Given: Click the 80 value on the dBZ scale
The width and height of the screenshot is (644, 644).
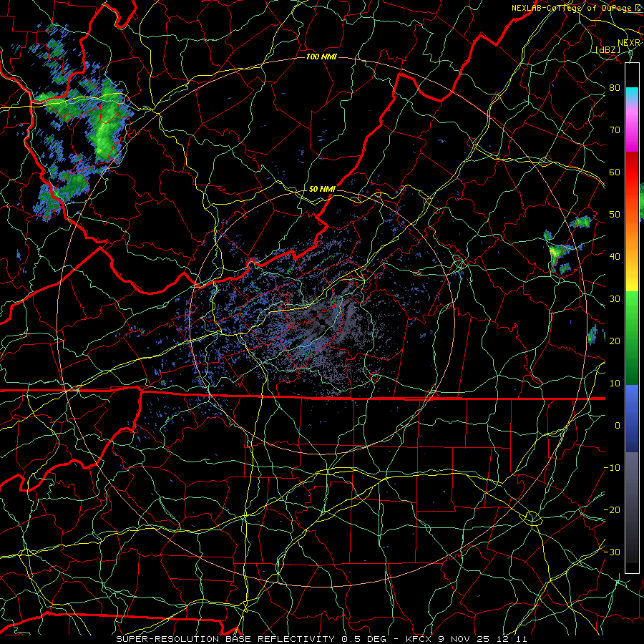Looking at the screenshot, I should click(x=615, y=88).
